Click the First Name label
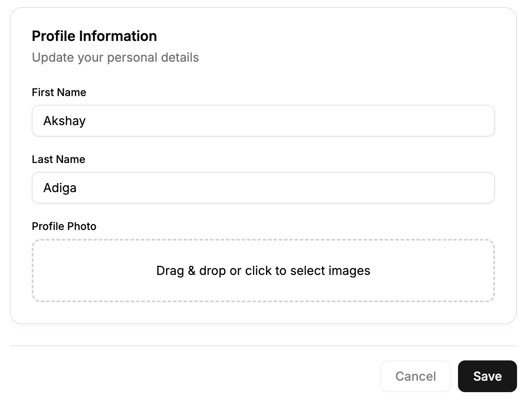 [59, 93]
